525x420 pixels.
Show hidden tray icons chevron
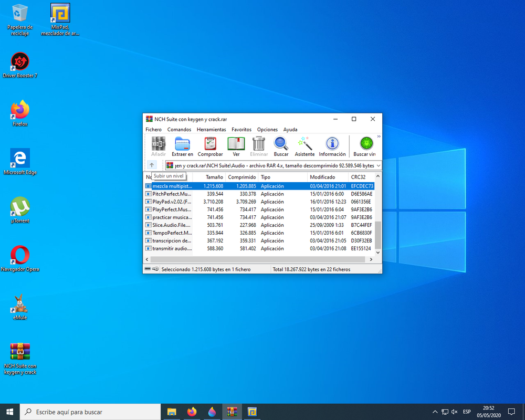coord(435,412)
